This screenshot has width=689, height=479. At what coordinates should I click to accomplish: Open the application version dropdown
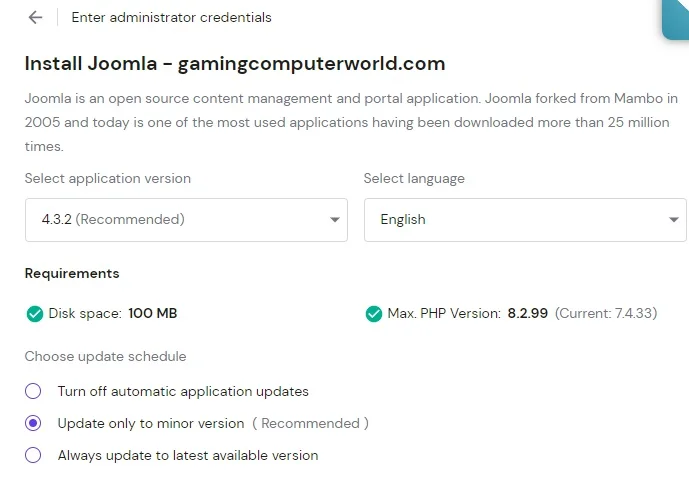185,220
